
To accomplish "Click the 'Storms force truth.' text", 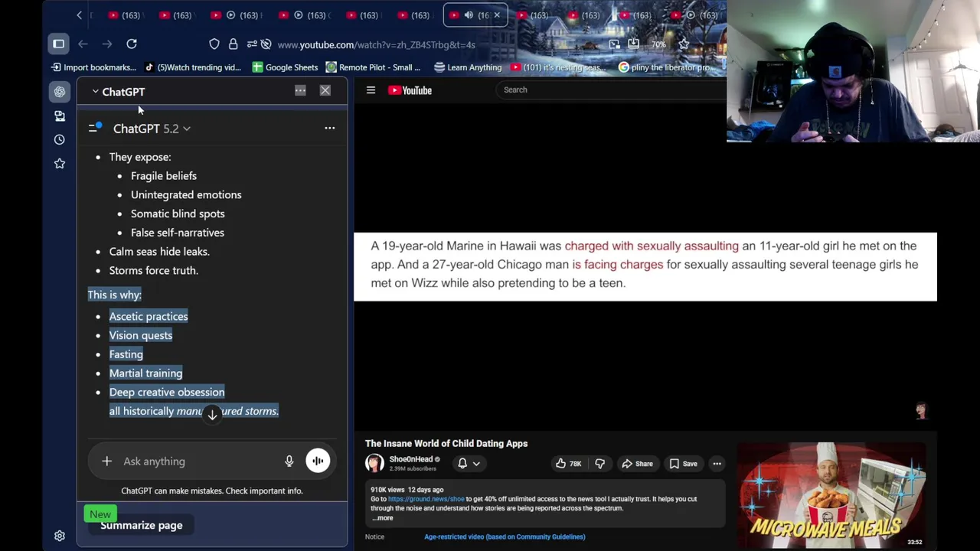I will (x=153, y=270).
